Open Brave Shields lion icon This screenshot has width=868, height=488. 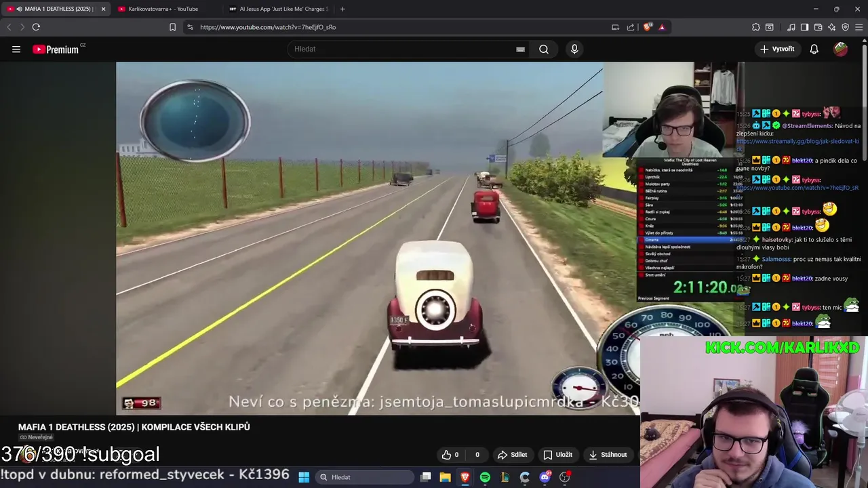click(647, 27)
